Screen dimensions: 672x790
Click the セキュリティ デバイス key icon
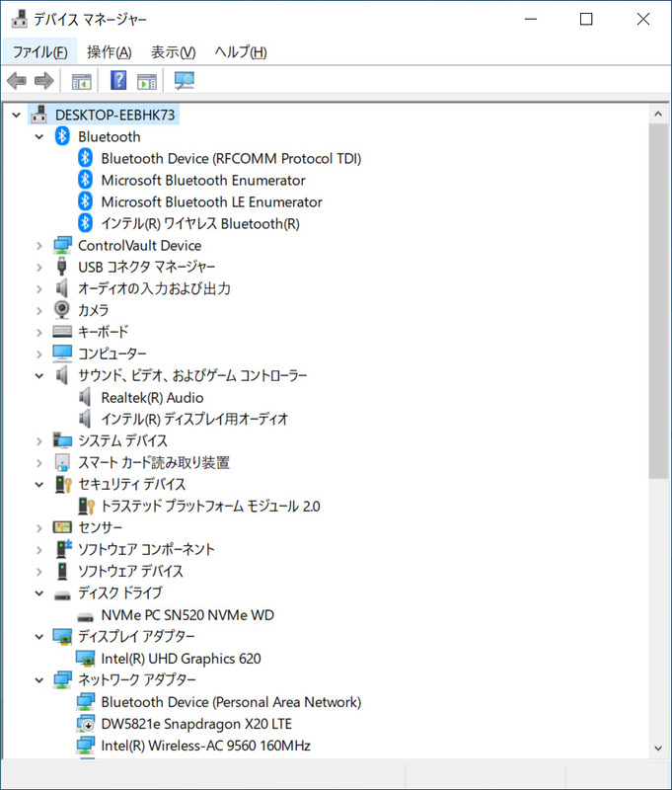click(63, 484)
